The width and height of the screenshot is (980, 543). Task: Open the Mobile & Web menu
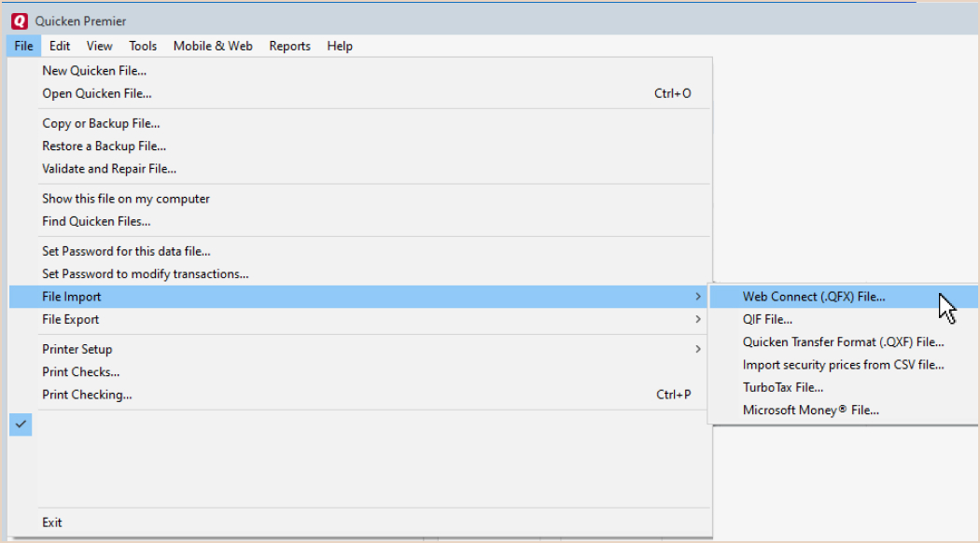pyautogui.click(x=213, y=47)
